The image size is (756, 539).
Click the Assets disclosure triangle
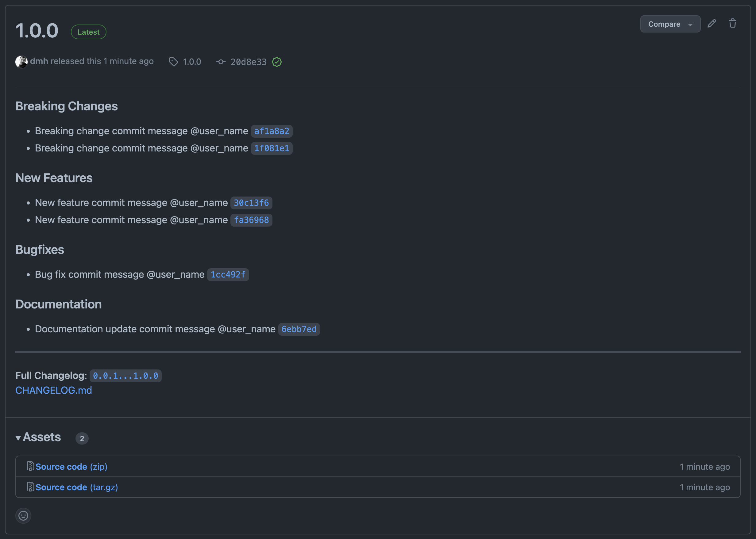(x=19, y=438)
